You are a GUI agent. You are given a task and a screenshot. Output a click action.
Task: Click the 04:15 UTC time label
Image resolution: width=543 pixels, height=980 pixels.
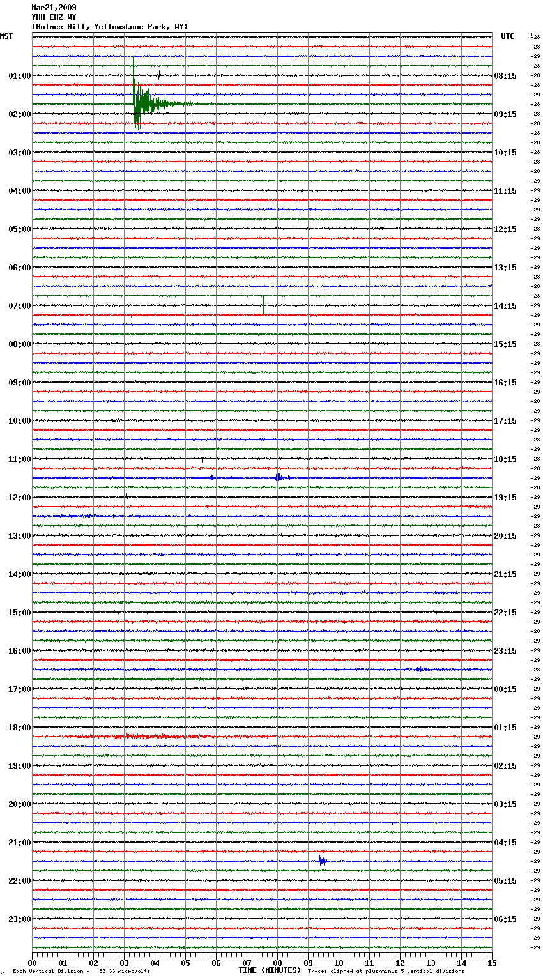[505, 843]
